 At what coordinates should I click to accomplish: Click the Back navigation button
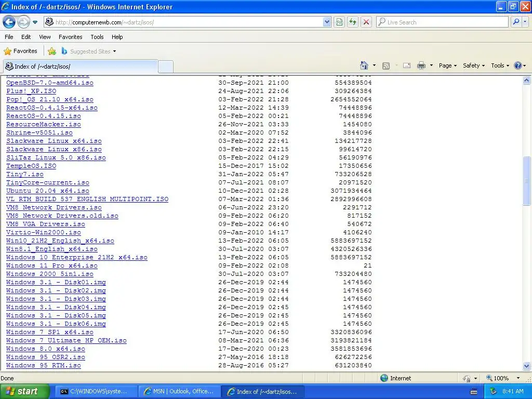[9, 22]
